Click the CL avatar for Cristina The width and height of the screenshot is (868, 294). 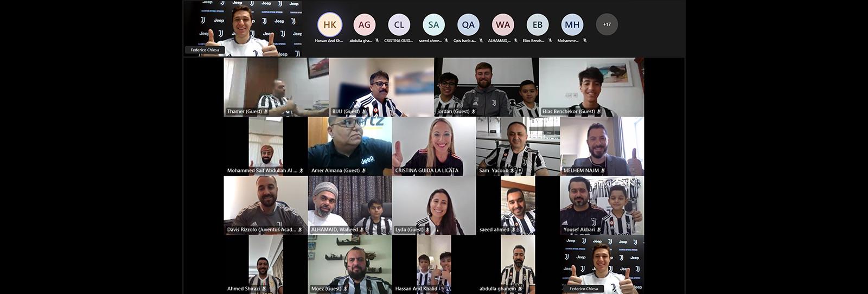click(x=399, y=24)
